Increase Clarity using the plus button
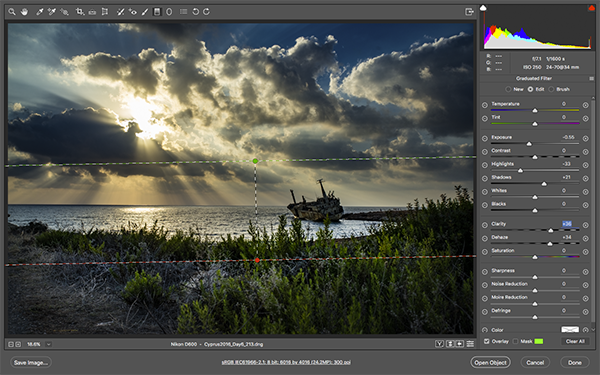Screen dimensions: 600x375 coord(585,225)
